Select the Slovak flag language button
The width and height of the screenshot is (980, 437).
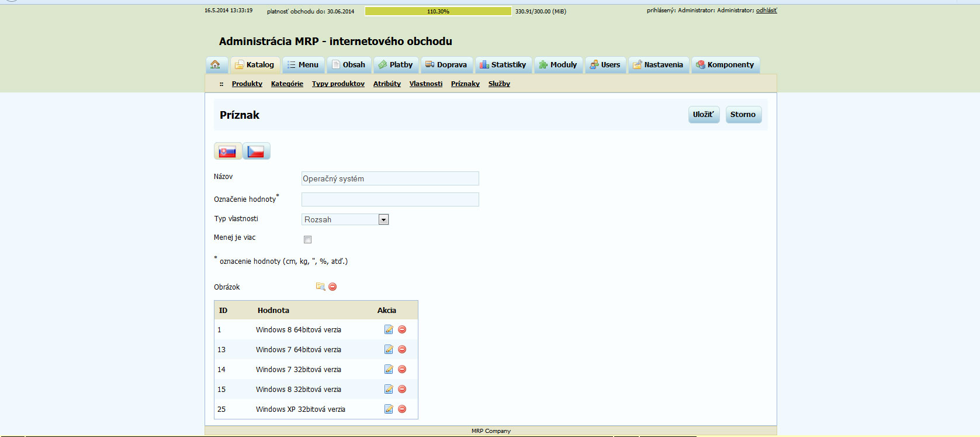tap(227, 152)
